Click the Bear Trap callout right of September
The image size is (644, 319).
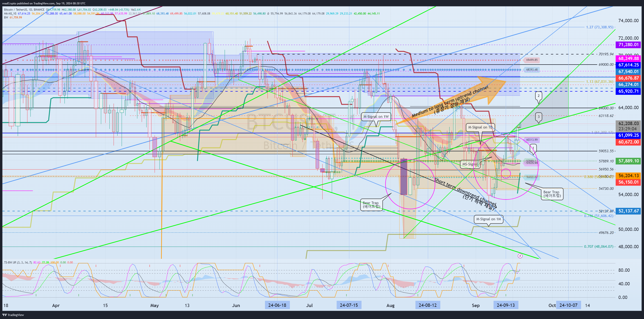(552, 194)
